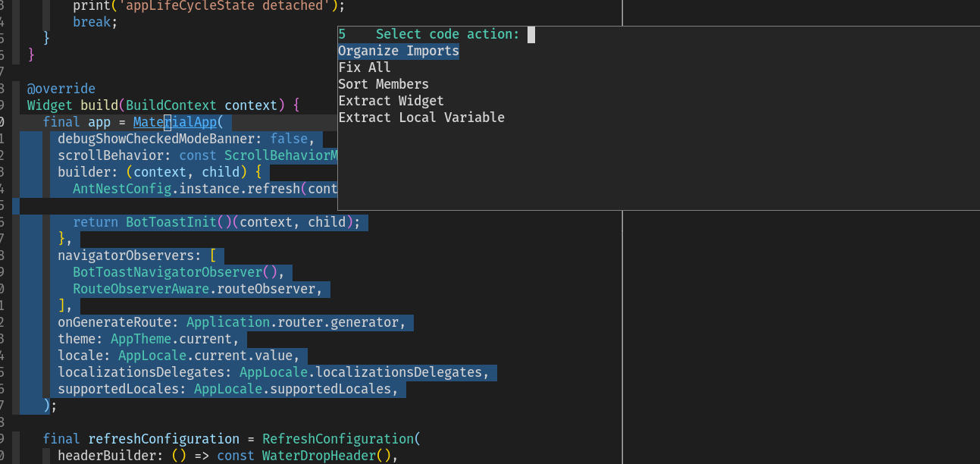Click RefreshConfiguration constructor call
The image size is (980, 464).
(x=338, y=439)
